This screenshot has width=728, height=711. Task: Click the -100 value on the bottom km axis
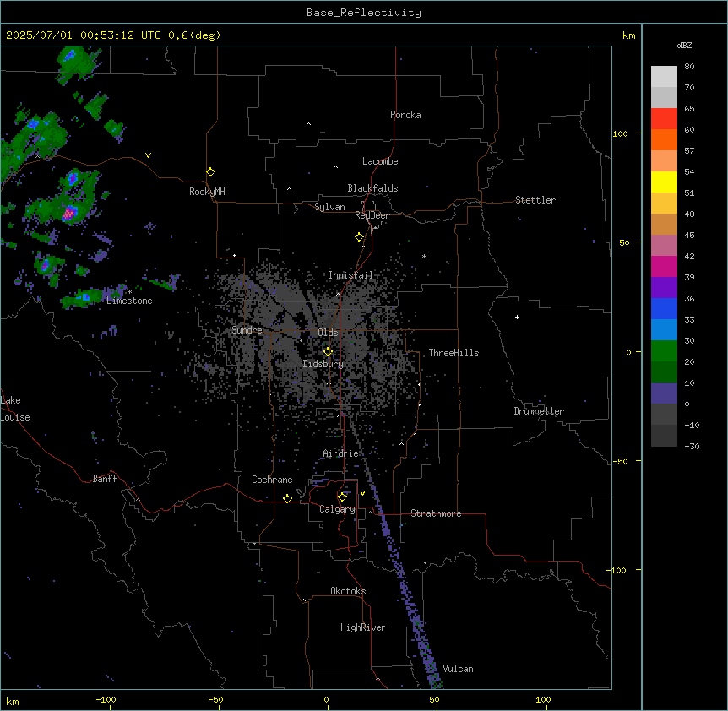(106, 699)
